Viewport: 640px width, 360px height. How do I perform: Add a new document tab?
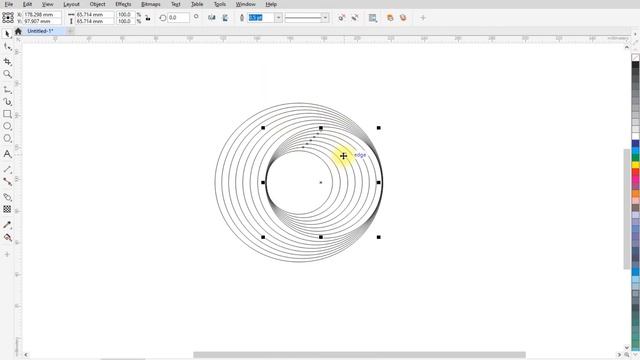pyautogui.click(x=70, y=31)
